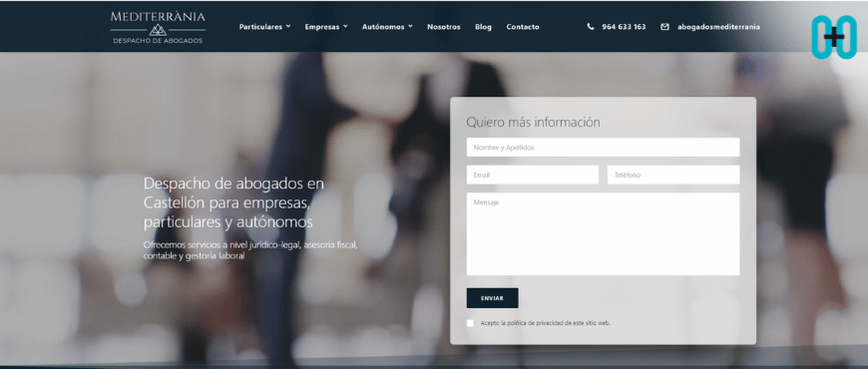Image resolution: width=868 pixels, height=369 pixels.
Task: Click the 'Despacho de abogados en Castellón' headline
Action: point(233,202)
